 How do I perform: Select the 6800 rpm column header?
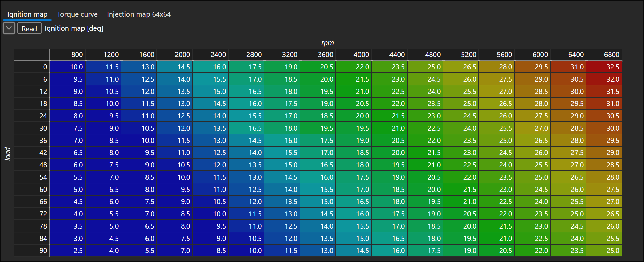pos(604,54)
